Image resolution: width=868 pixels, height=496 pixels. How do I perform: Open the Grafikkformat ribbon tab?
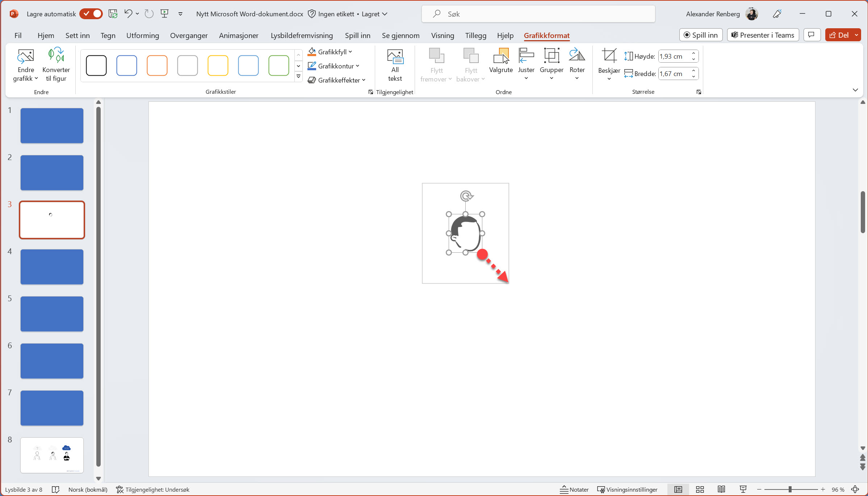click(547, 35)
